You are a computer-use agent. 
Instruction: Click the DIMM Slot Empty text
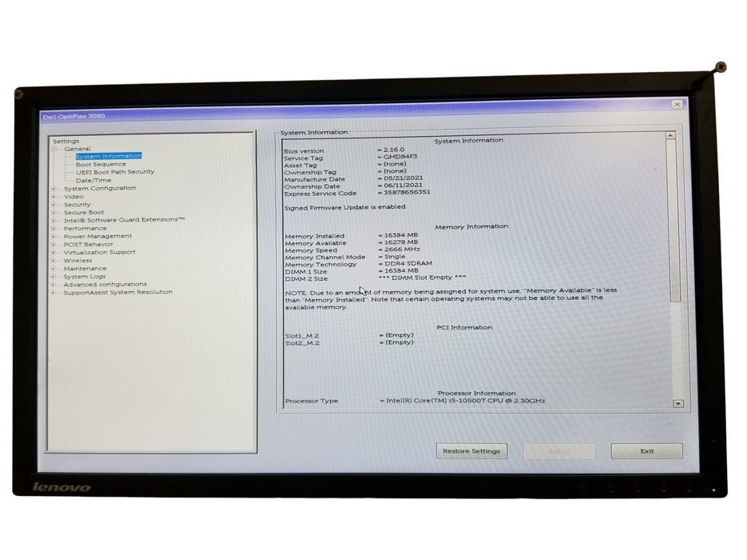[422, 278]
